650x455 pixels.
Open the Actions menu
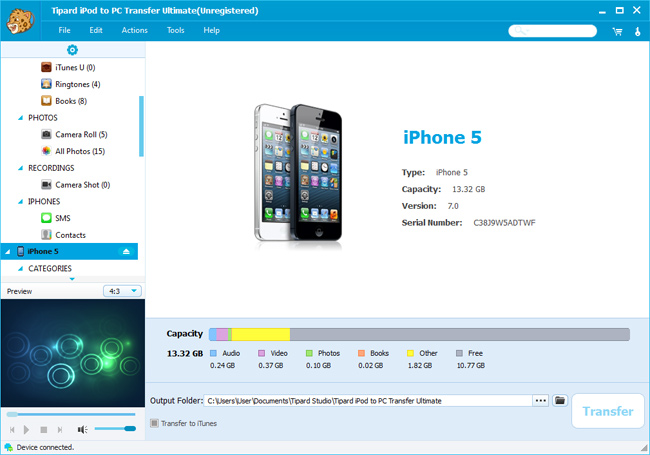(134, 30)
